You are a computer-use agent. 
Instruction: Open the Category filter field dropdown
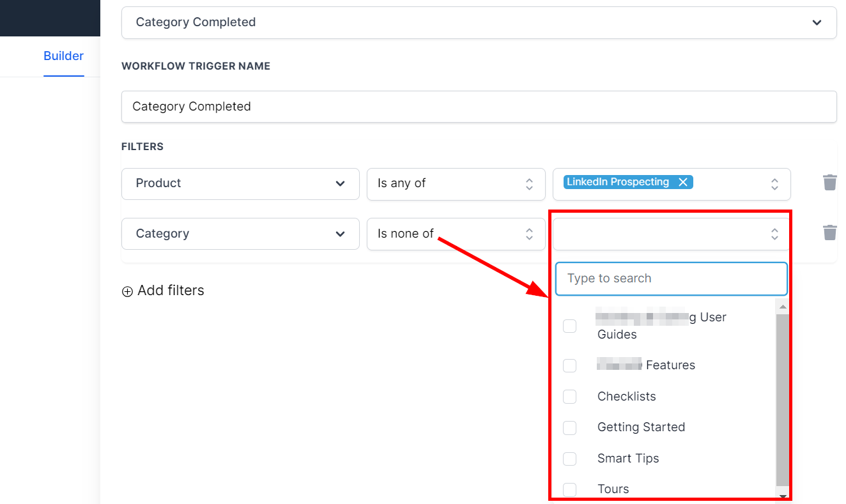240,234
